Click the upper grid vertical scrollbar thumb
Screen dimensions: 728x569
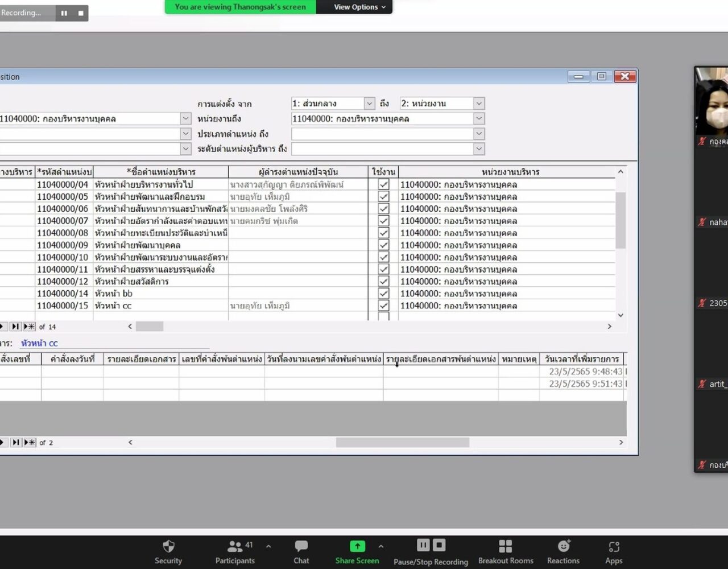[x=621, y=220]
